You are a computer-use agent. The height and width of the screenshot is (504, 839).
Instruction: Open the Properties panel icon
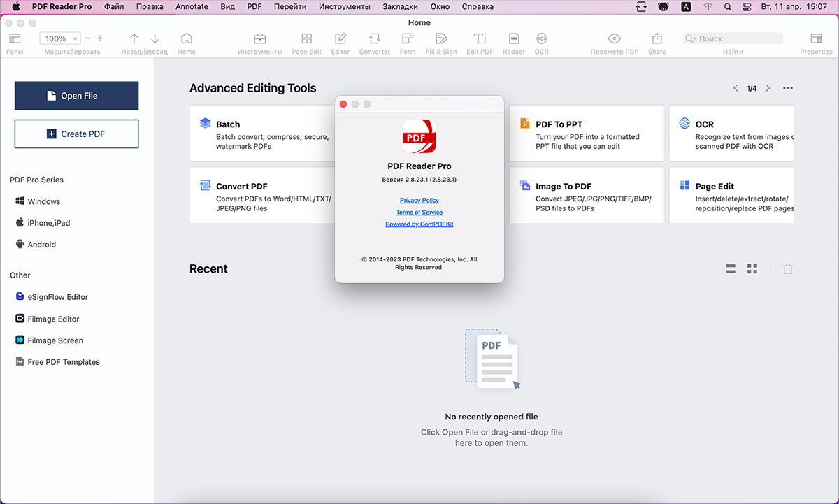(x=816, y=38)
